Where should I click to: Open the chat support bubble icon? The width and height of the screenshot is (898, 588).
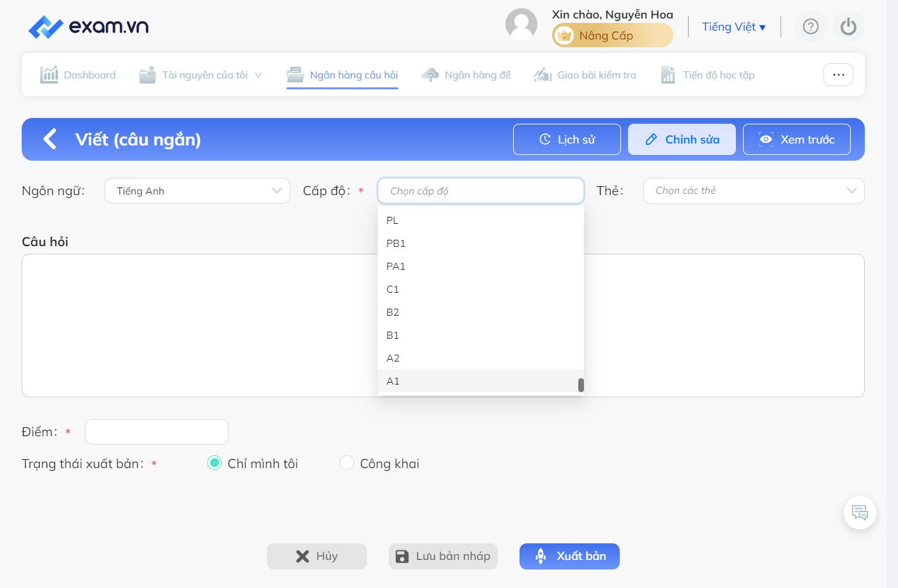pyautogui.click(x=860, y=513)
